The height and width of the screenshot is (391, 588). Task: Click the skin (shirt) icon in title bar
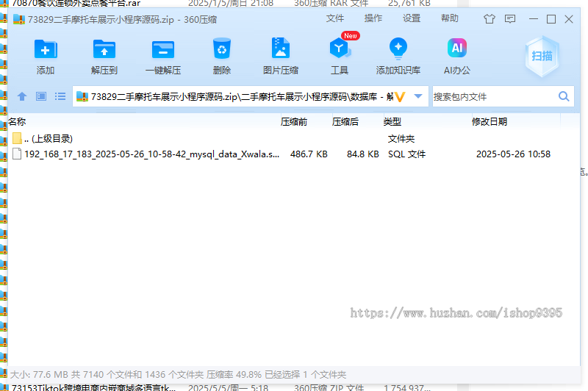[490, 19]
